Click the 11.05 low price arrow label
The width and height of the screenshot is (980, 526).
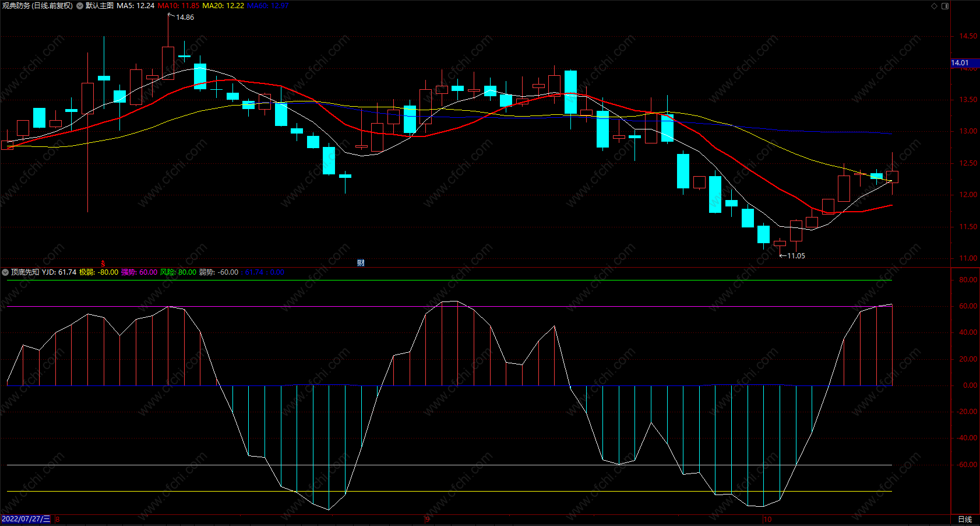(x=795, y=256)
